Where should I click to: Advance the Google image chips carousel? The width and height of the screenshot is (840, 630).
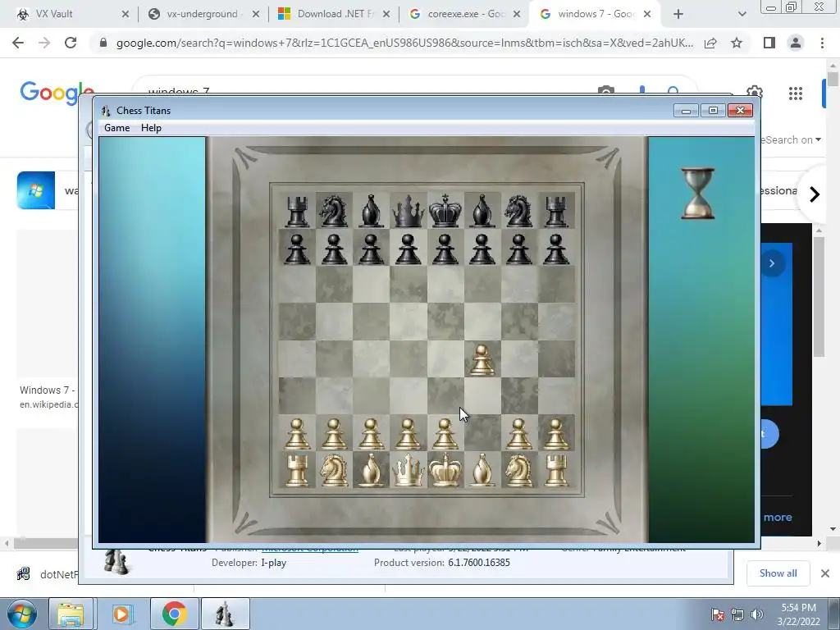pyautogui.click(x=815, y=194)
